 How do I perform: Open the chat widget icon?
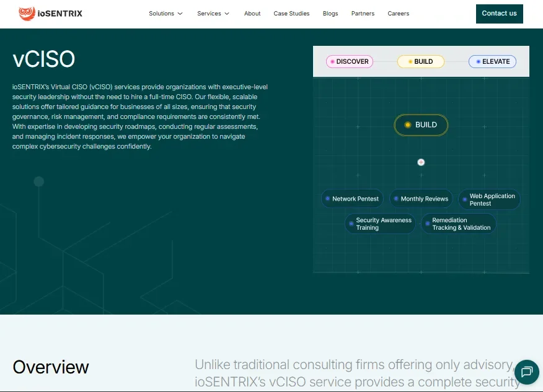click(x=526, y=372)
